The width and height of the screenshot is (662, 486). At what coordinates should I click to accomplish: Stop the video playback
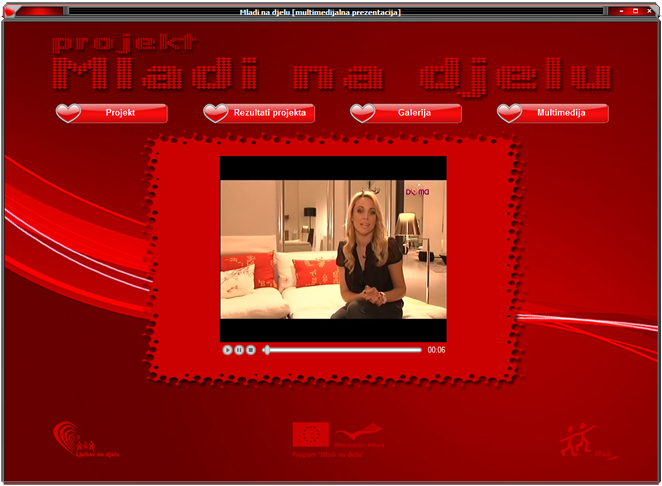click(251, 350)
